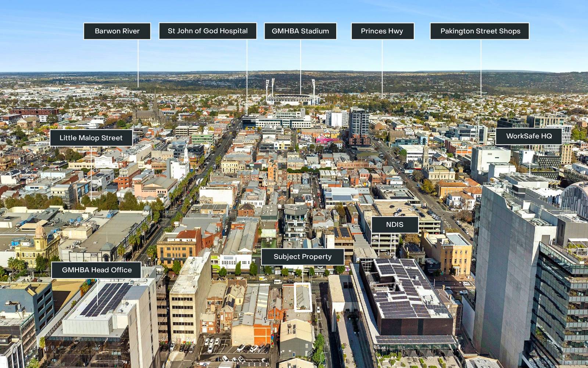The image size is (588, 368).
Task: Click the GMHBA Head Office label
Action: click(x=97, y=270)
